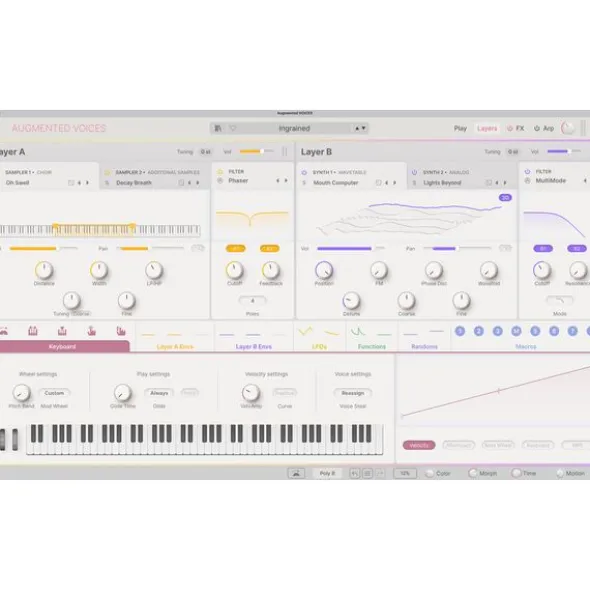The width and height of the screenshot is (590, 591).
Task: Go to next sample for Decay Breath
Action: 198,183
